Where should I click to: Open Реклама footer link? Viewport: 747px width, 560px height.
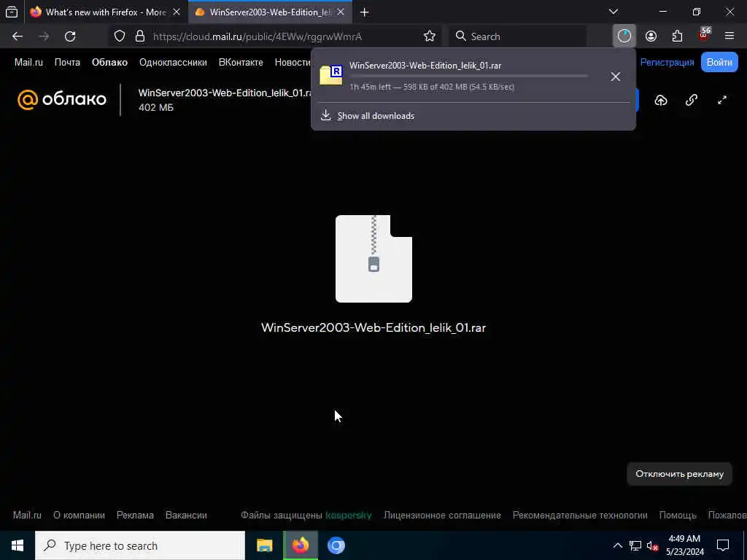tap(135, 516)
